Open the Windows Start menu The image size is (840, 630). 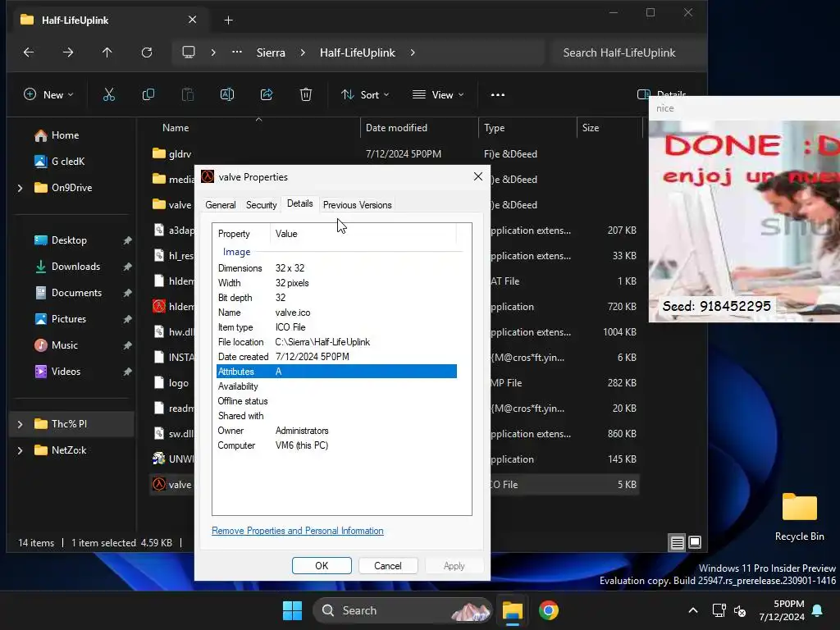293,610
